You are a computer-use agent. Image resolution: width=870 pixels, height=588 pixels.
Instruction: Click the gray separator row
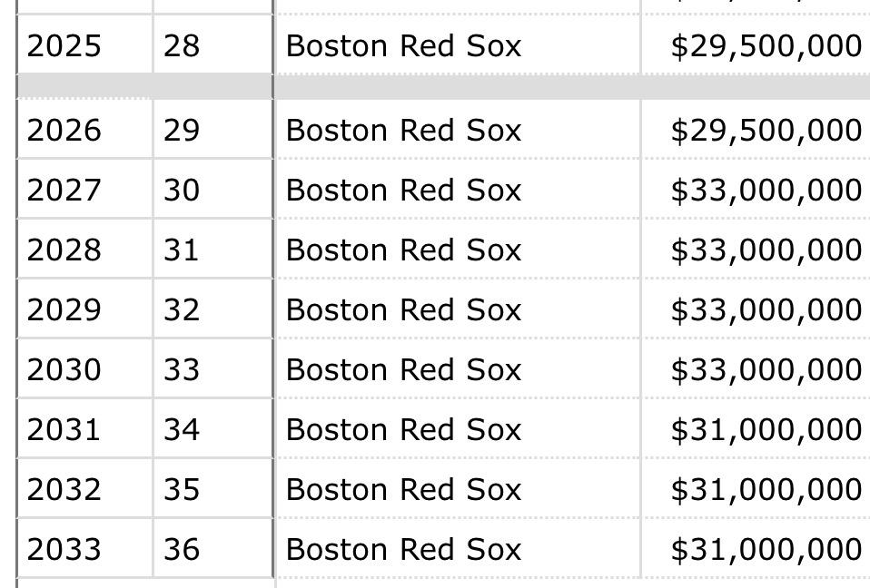[x=443, y=86]
